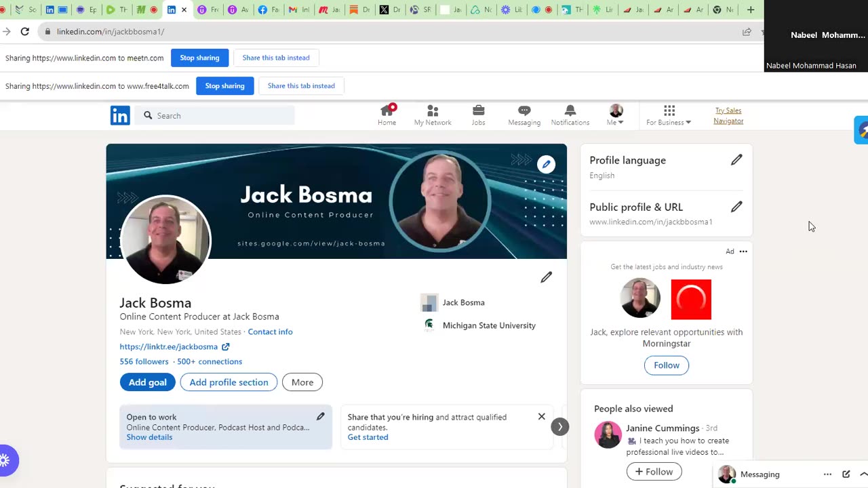Screen dimensions: 868x488
Task: Click Show details under Open to work
Action: click(x=149, y=437)
